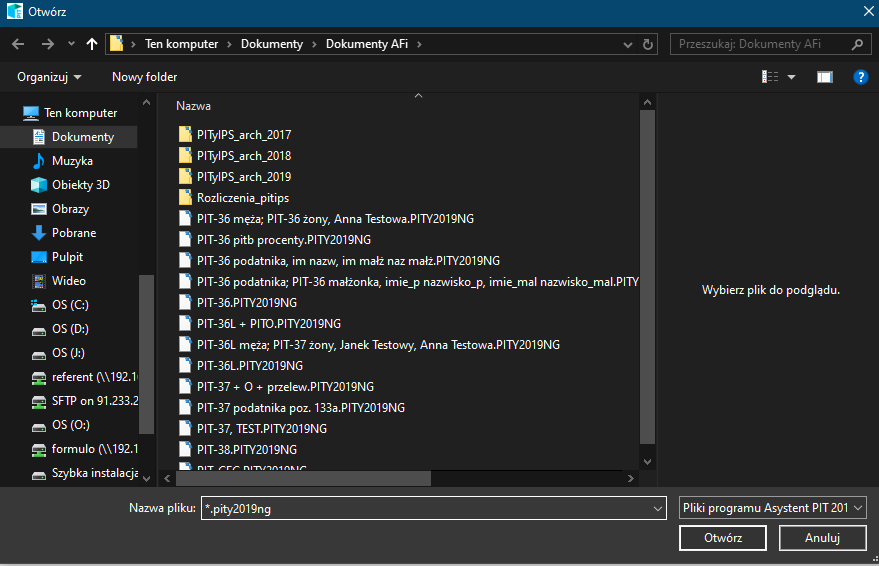Expand the file type filter dropdown
The height and width of the screenshot is (566, 879).
(857, 509)
